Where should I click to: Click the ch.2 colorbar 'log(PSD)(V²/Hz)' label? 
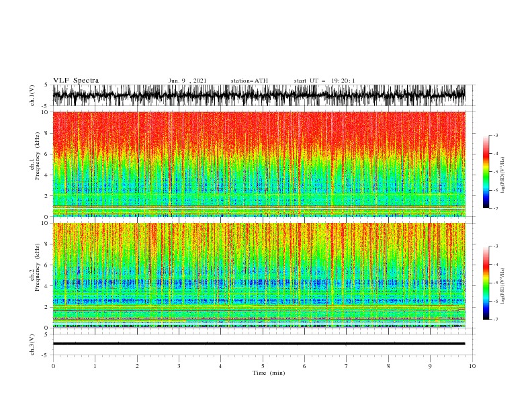point(502,286)
